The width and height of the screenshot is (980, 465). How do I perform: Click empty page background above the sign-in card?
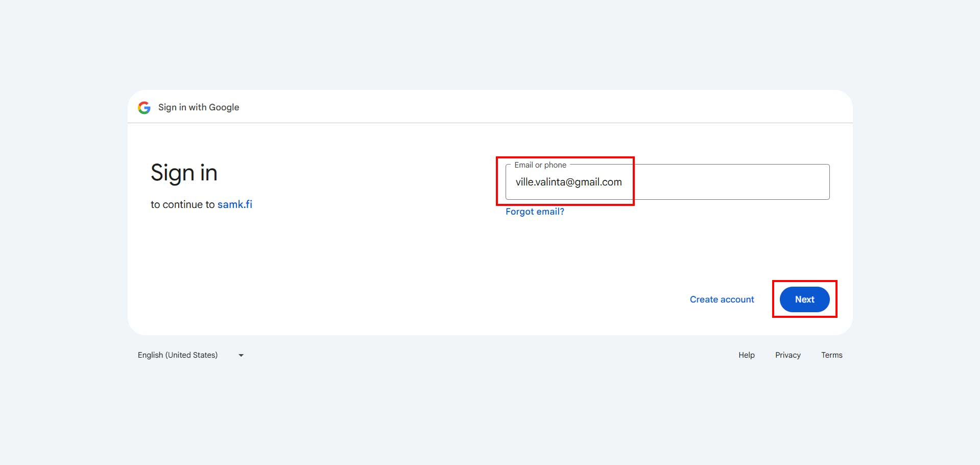(x=490, y=46)
